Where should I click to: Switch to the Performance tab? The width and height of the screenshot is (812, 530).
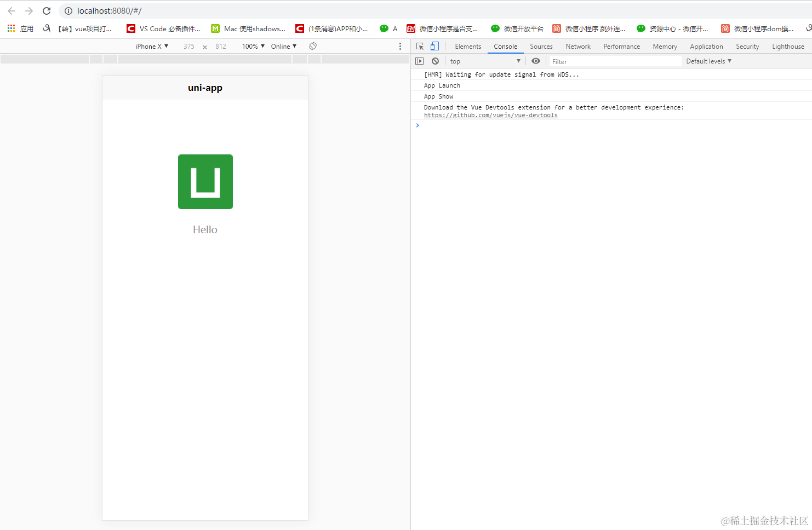[621, 47]
